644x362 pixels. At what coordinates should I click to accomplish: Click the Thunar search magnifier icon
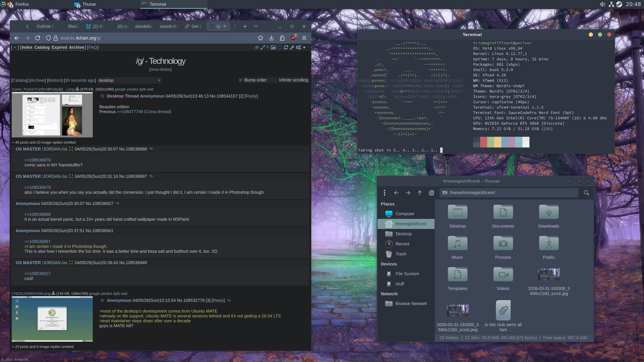[586, 193]
